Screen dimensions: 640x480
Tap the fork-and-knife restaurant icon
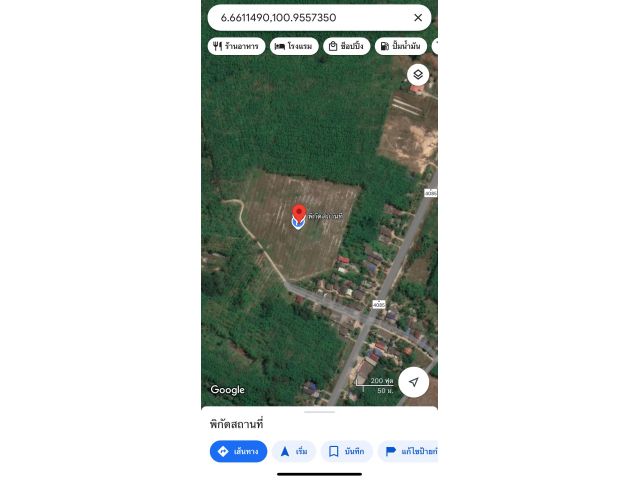click(218, 46)
